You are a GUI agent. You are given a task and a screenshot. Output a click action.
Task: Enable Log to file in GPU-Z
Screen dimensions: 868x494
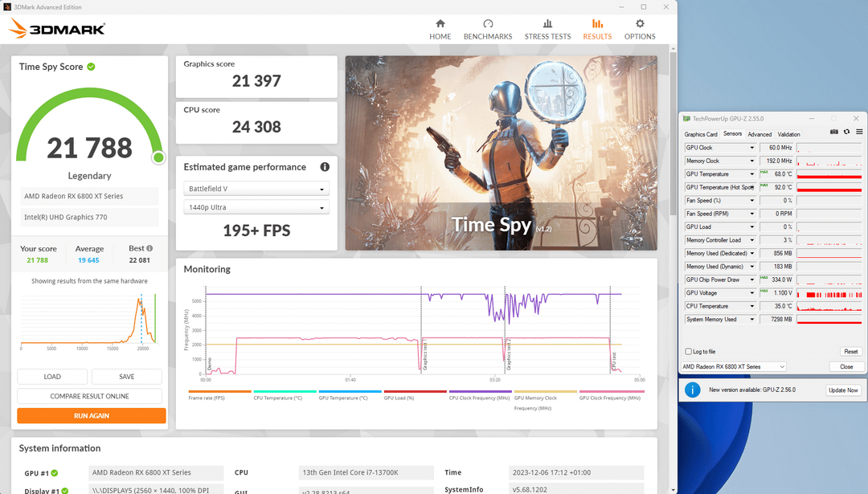tap(689, 351)
